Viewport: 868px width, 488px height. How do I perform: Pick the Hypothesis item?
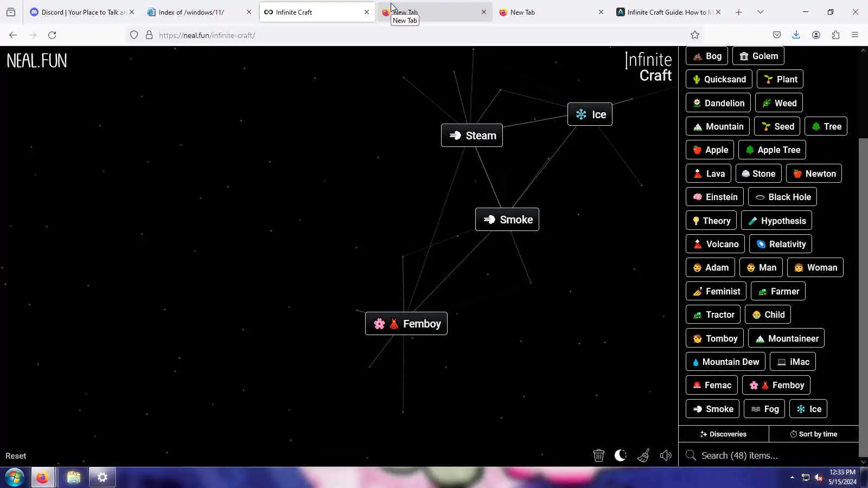(x=776, y=221)
